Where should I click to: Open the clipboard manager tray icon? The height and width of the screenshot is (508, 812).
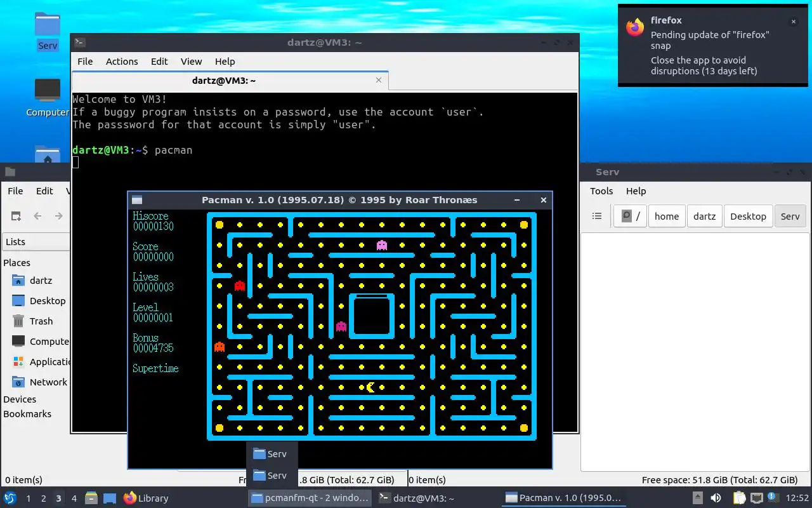pyautogui.click(x=740, y=498)
